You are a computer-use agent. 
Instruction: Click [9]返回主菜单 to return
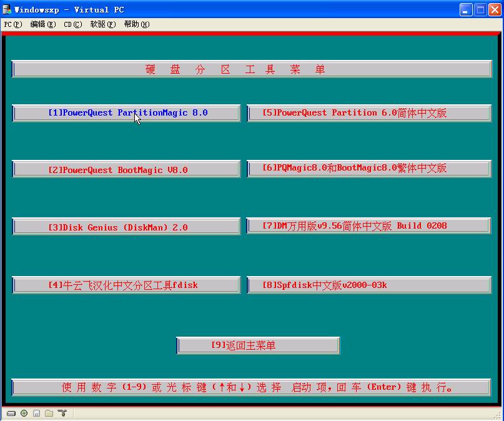pyautogui.click(x=258, y=345)
